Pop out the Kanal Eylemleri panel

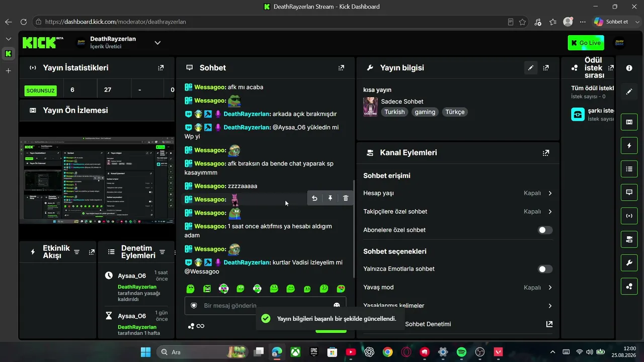point(546,153)
